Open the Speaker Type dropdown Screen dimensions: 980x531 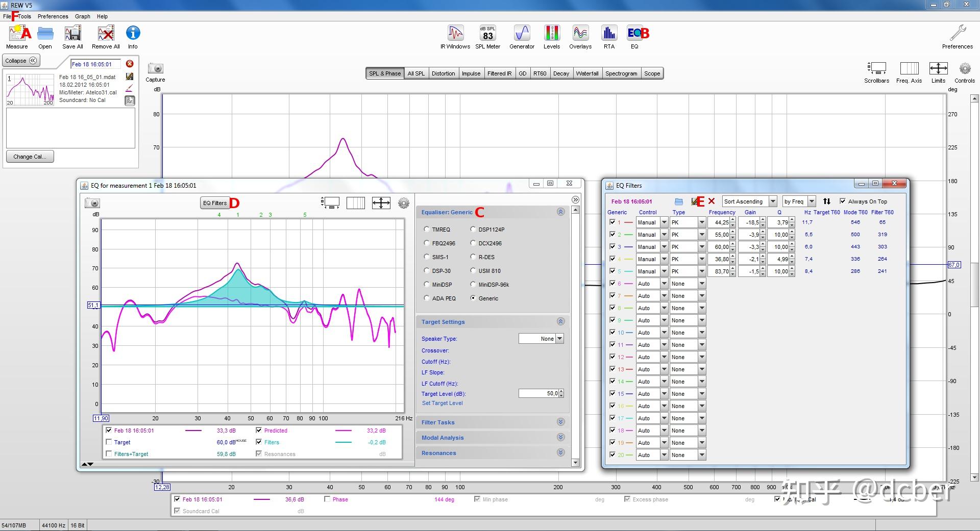pos(560,339)
